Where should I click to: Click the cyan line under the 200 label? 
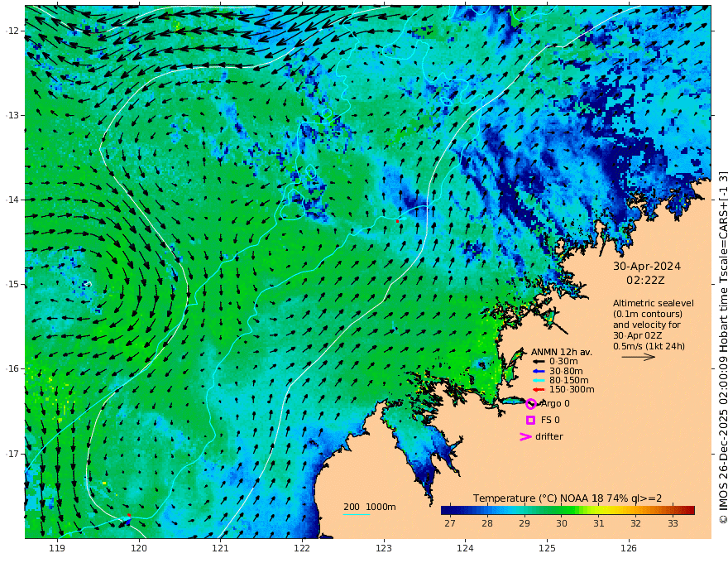(356, 514)
